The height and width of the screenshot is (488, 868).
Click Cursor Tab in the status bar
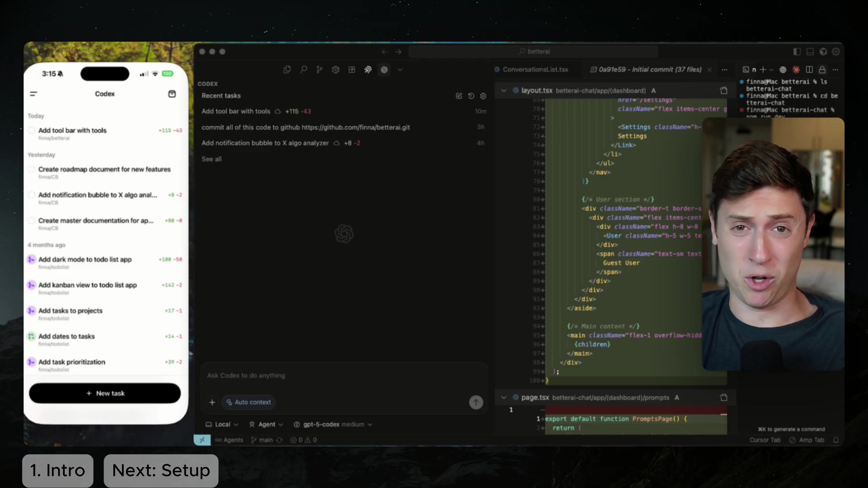coord(765,440)
